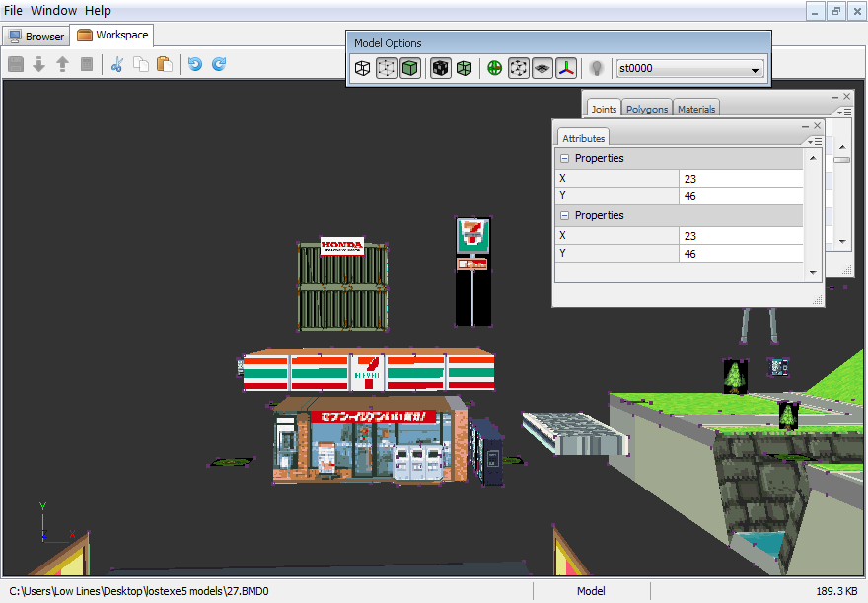Open the Window menu
The image size is (868, 603).
tap(53, 11)
